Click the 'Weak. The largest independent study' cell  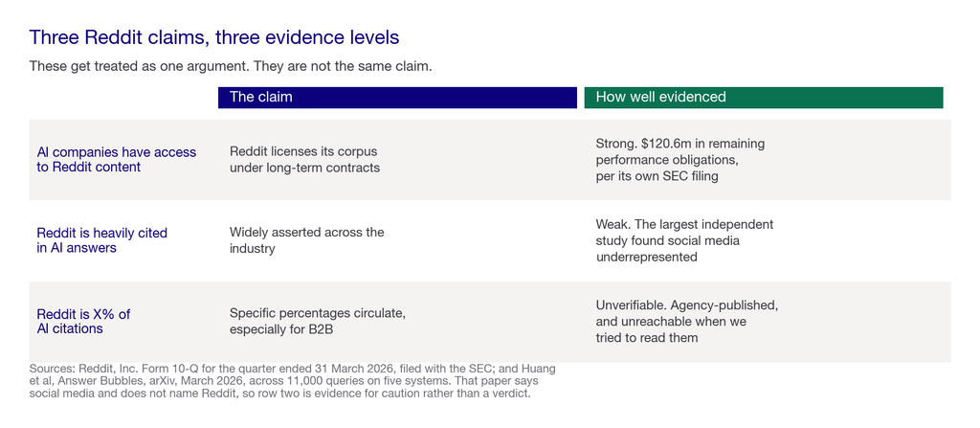point(684,240)
